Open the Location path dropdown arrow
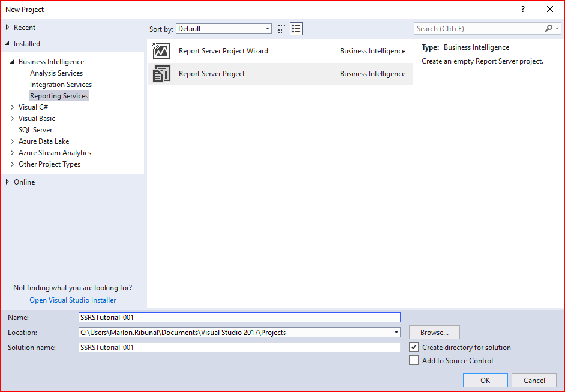Viewport: 565px width, 392px height. point(396,332)
